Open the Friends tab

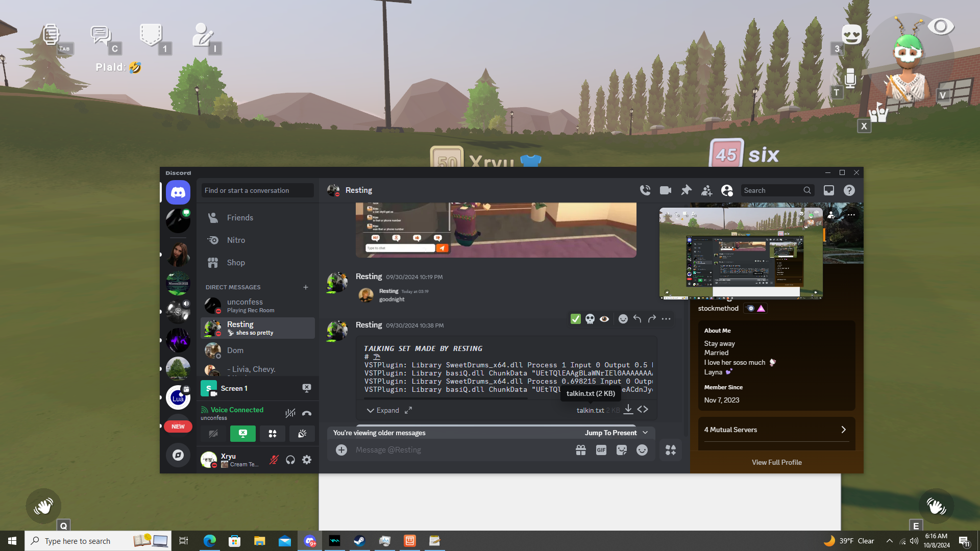click(240, 218)
